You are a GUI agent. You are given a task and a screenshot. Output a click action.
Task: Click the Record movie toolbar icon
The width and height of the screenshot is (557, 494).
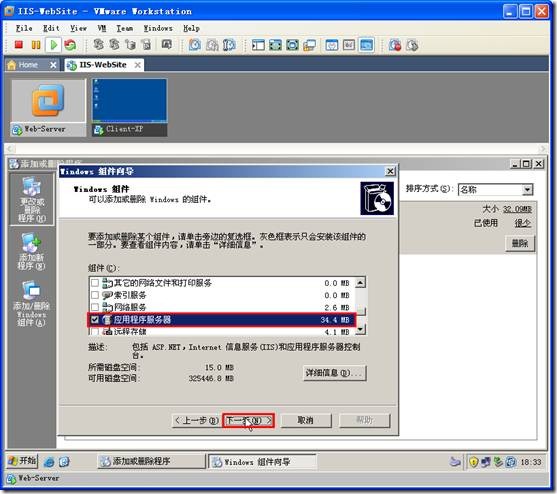click(395, 45)
